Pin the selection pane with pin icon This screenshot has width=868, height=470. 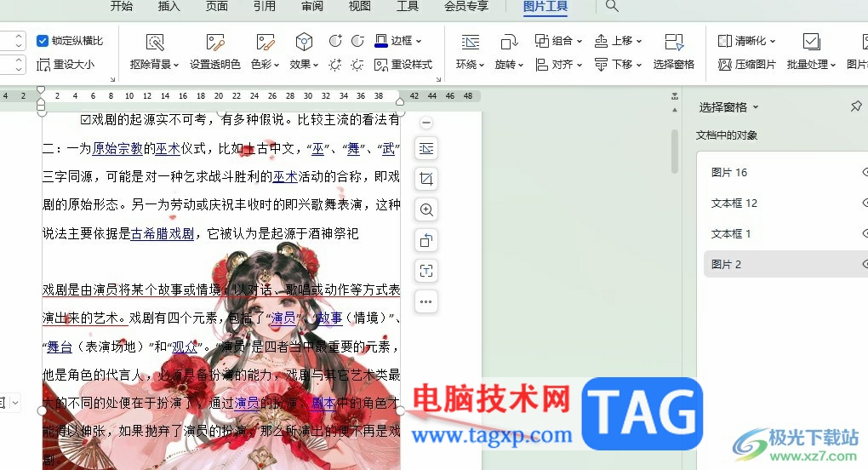(x=856, y=106)
